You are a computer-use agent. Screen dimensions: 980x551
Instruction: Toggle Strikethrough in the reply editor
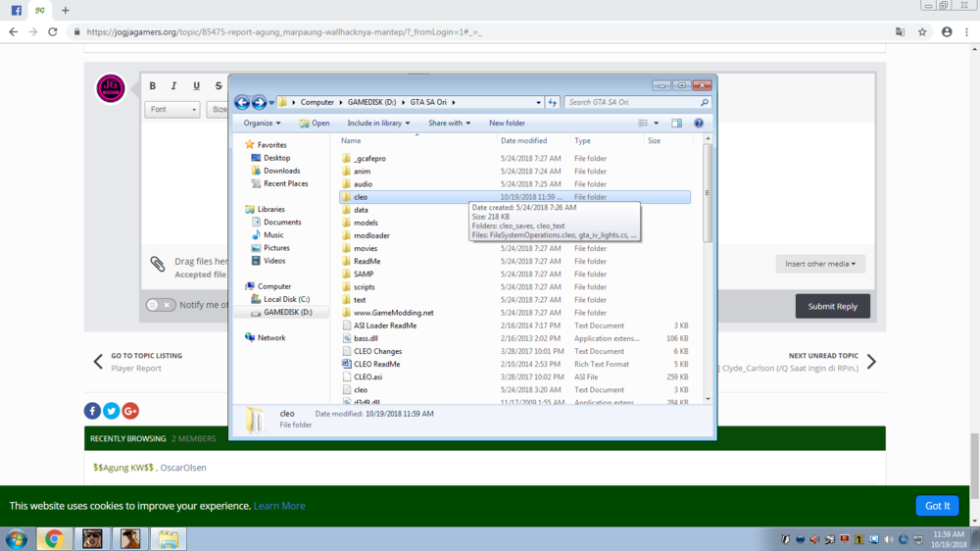219,85
